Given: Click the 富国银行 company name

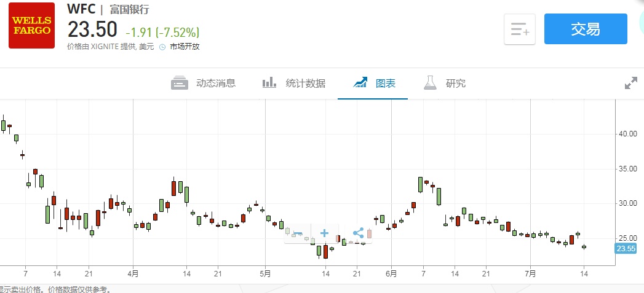Looking at the screenshot, I should [x=129, y=10].
